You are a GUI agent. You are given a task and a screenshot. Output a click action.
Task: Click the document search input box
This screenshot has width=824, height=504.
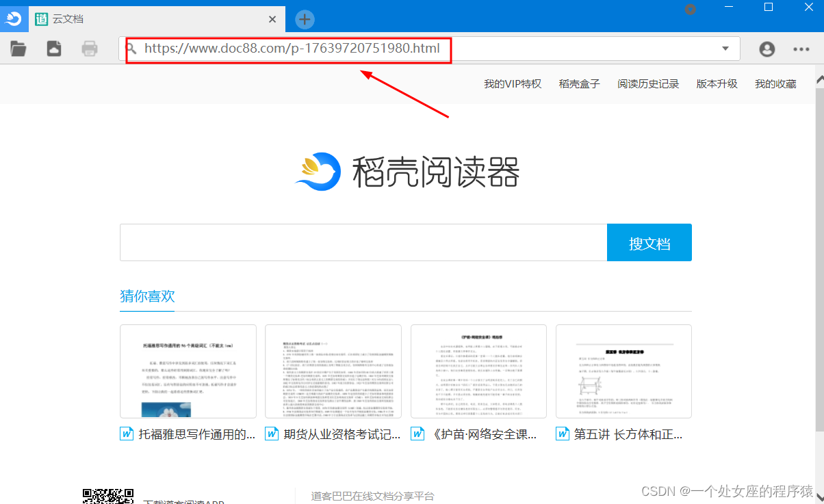(363, 242)
